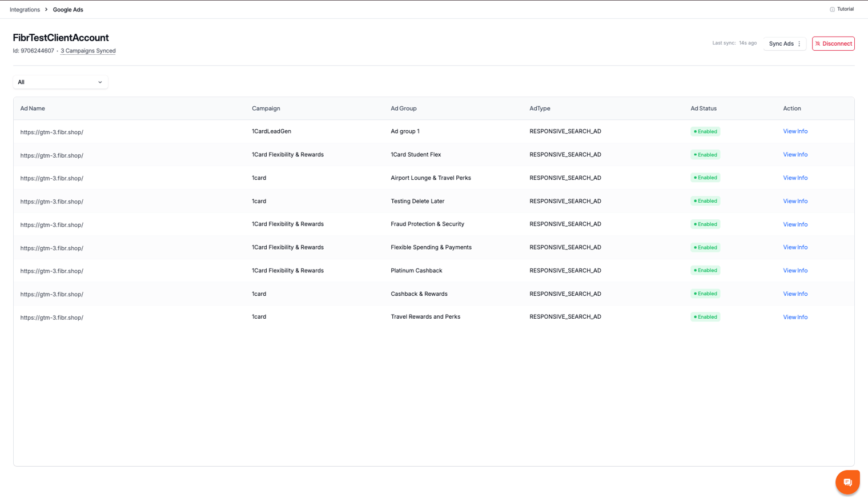Screen dimensions: 868x502
Task: Go to Integrations breadcrumb
Action: click(25, 10)
